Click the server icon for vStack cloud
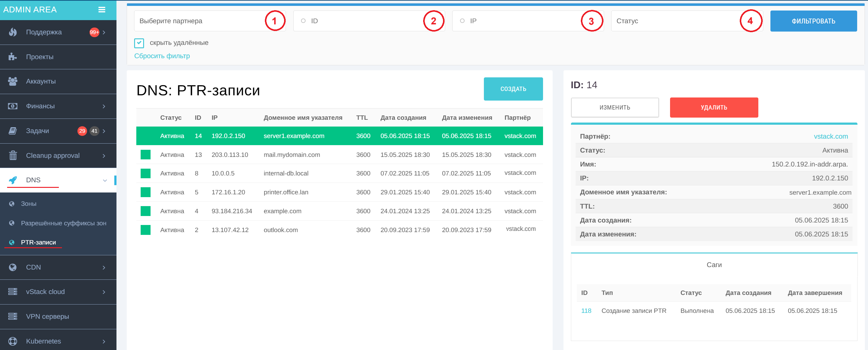868x350 pixels. pos(13,292)
